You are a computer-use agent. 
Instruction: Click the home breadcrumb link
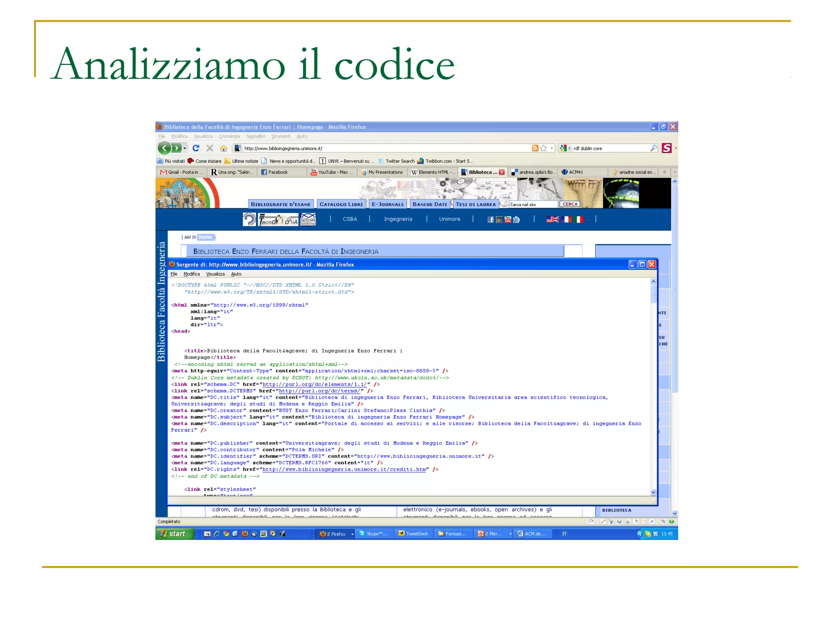click(205, 237)
